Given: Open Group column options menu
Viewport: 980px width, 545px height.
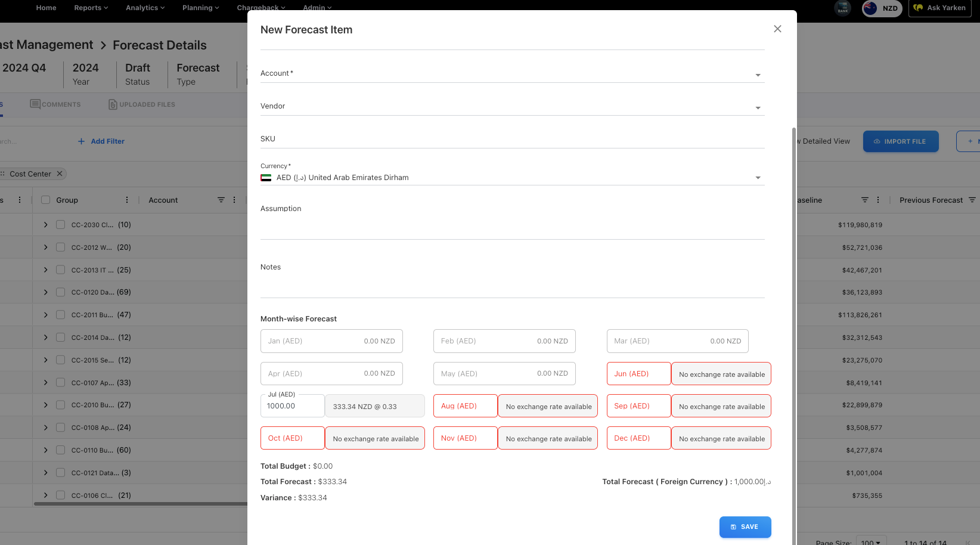Looking at the screenshot, I should point(127,200).
